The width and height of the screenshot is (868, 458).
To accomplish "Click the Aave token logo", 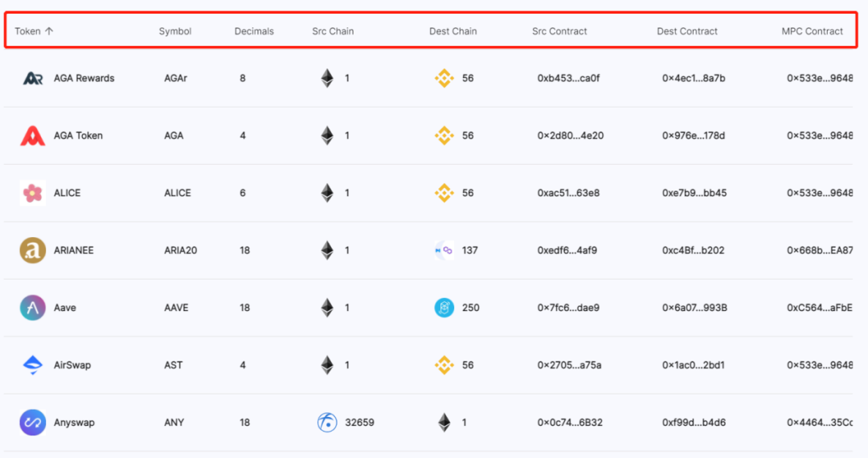I will [33, 308].
